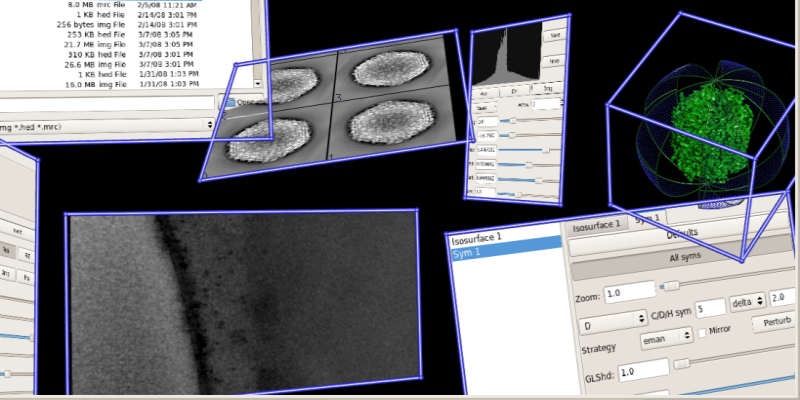The image size is (800, 400).
Task: Click the C/D/H sym field showing 5
Action: 710,309
